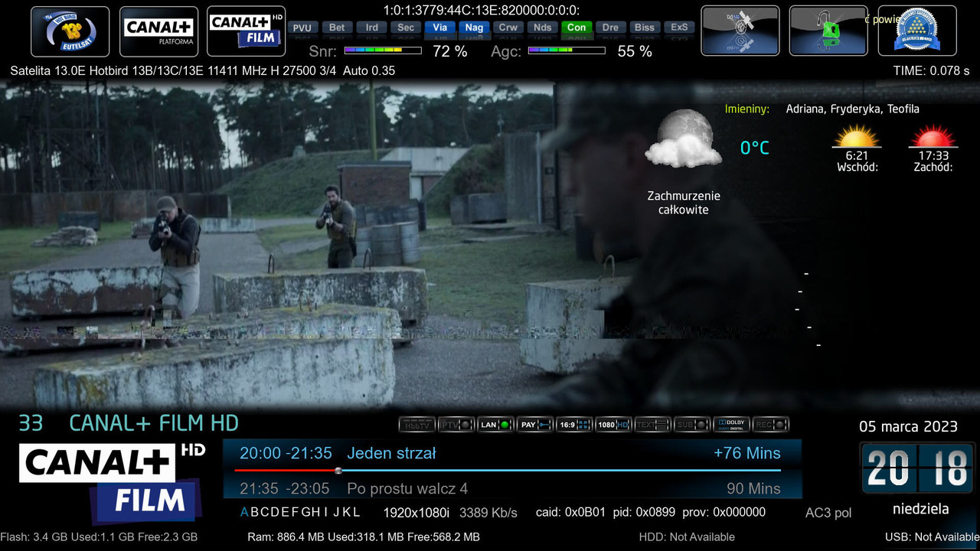Click the Satelita 13.0E Hotbird transponder info

point(203,70)
